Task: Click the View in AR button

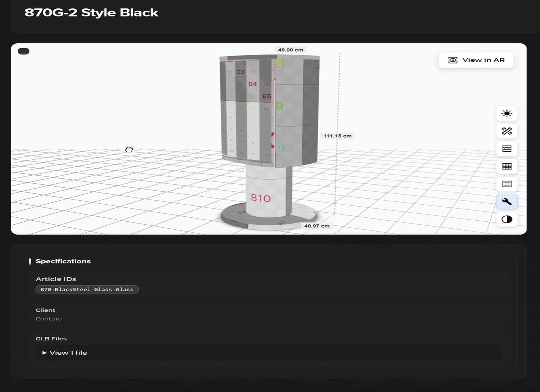Action: (x=476, y=60)
